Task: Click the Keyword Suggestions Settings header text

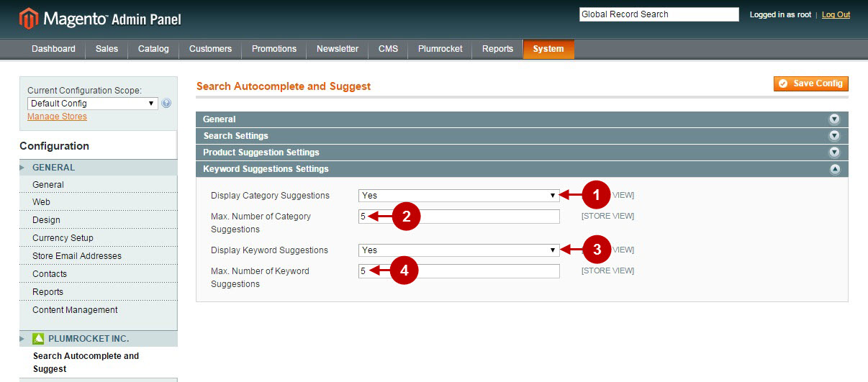Action: click(266, 169)
